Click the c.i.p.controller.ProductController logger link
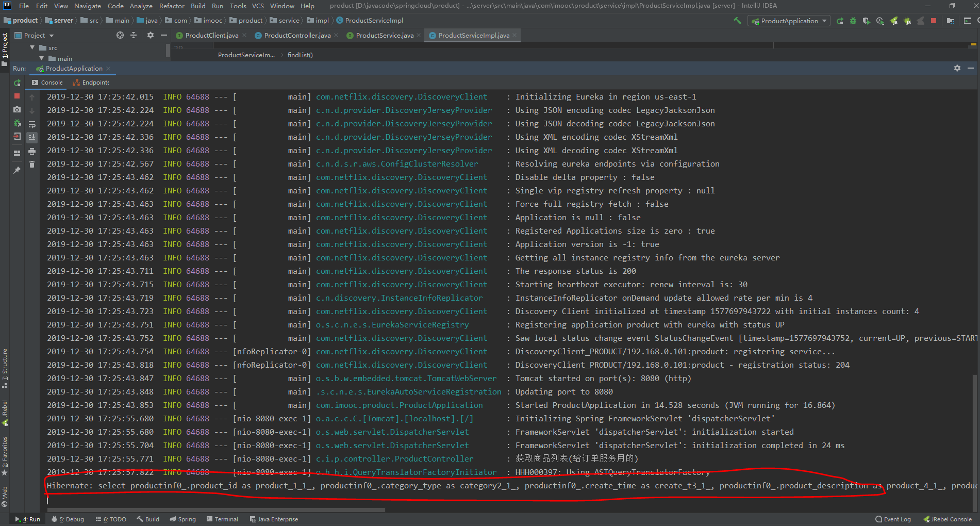This screenshot has width=980, height=526. tap(394, 459)
